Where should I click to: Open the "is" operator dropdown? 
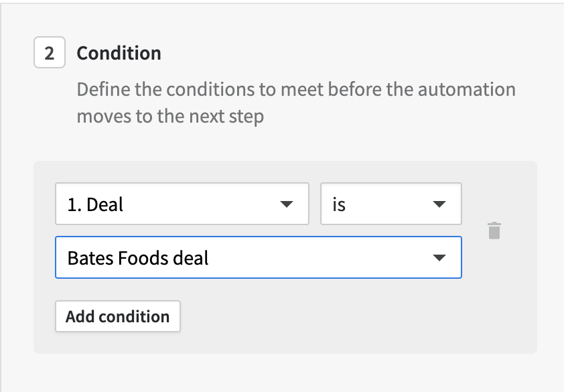(391, 204)
